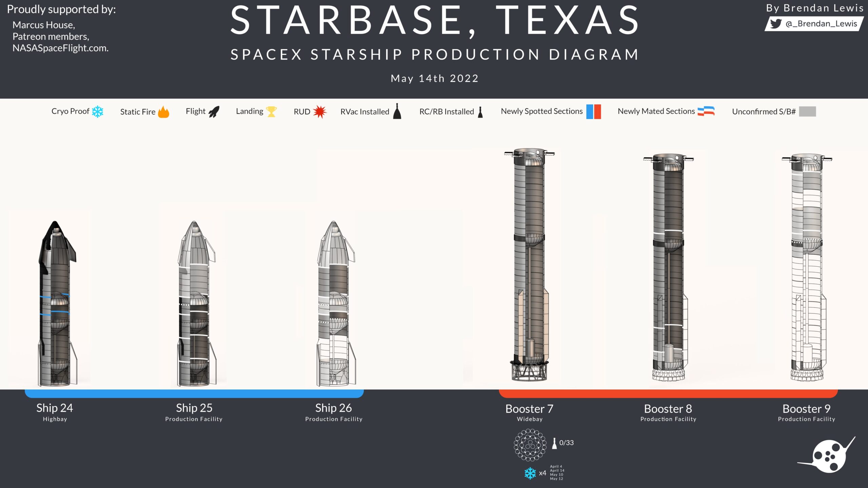Click the Booster 9 rocket illustration
868x488 pixels.
(x=807, y=268)
